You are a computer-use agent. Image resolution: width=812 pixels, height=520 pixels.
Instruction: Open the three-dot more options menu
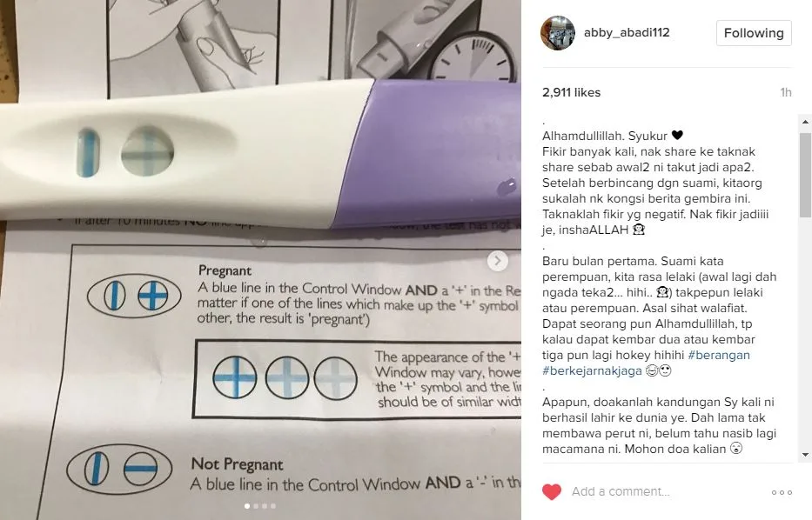tap(782, 492)
